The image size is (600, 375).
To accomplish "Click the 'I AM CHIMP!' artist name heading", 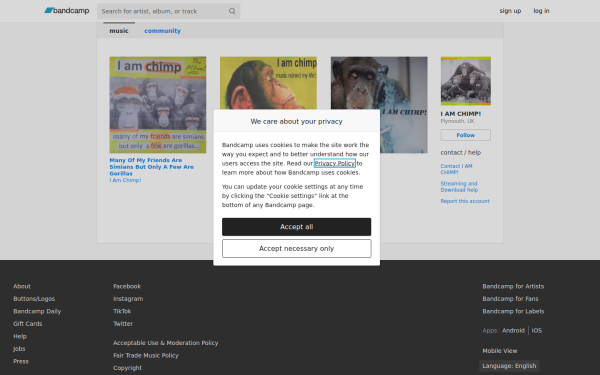I will point(461,114).
